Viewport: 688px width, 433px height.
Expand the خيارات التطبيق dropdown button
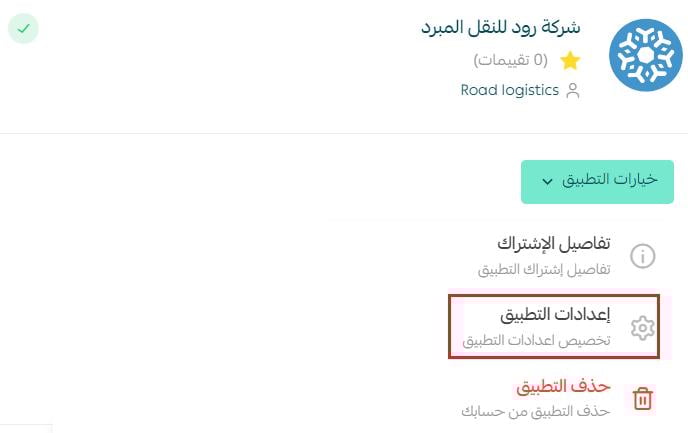pos(597,182)
